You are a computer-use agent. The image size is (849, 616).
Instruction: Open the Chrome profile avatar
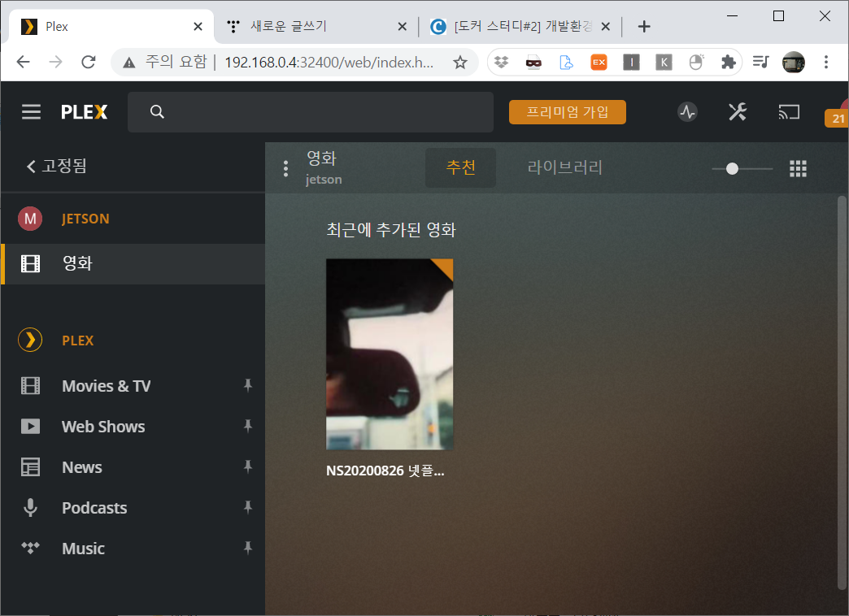793,63
